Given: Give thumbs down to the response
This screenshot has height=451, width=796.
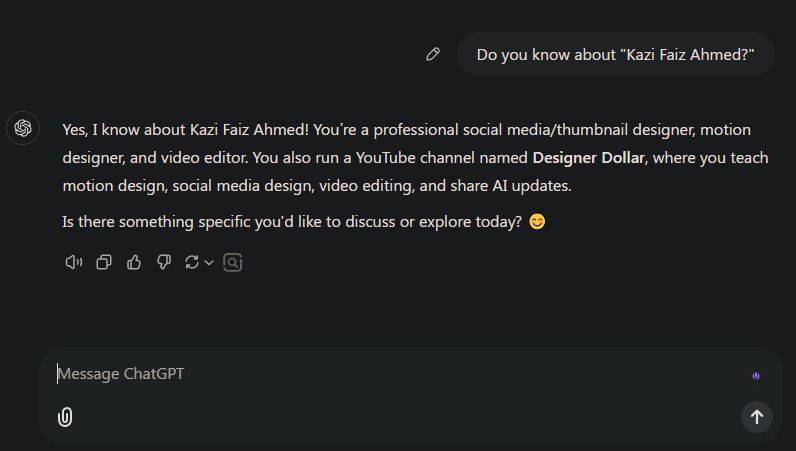Looking at the screenshot, I should [164, 262].
